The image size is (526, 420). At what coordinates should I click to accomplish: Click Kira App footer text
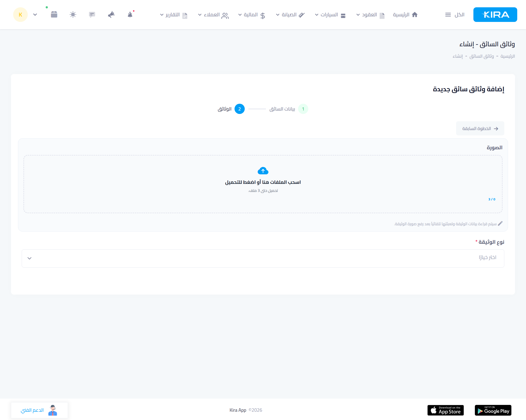click(238, 410)
